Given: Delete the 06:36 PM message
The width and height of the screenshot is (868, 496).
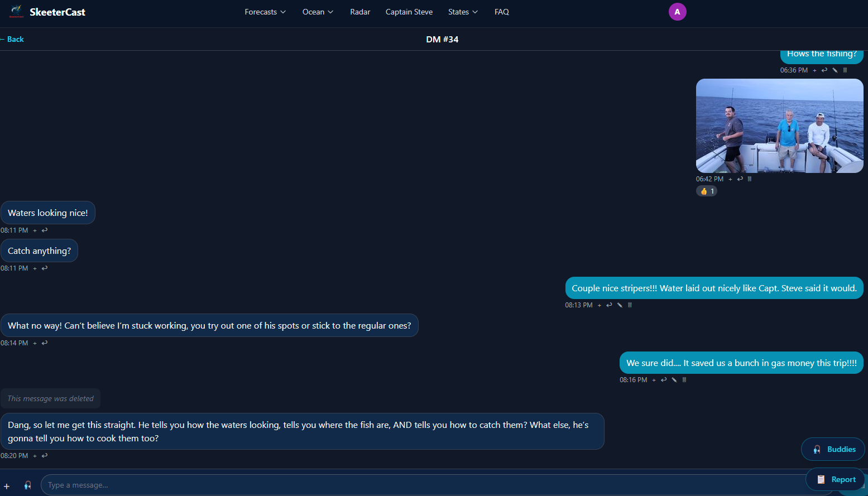Looking at the screenshot, I should click(x=845, y=70).
